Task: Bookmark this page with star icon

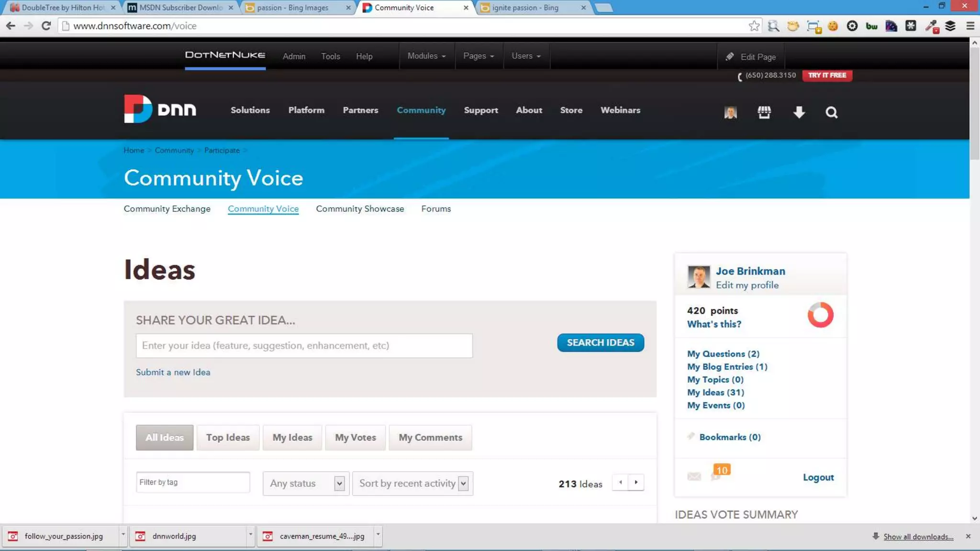Action: [x=754, y=26]
